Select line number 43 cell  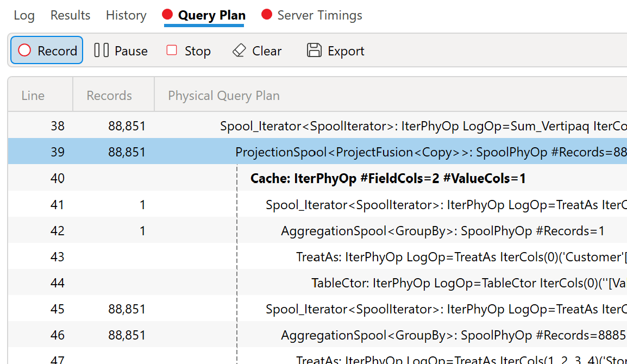58,257
